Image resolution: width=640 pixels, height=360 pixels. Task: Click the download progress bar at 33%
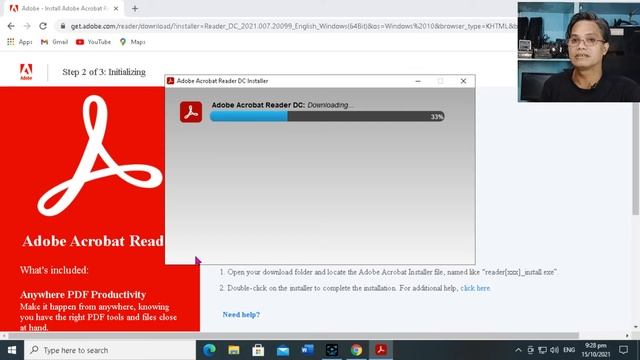point(327,117)
